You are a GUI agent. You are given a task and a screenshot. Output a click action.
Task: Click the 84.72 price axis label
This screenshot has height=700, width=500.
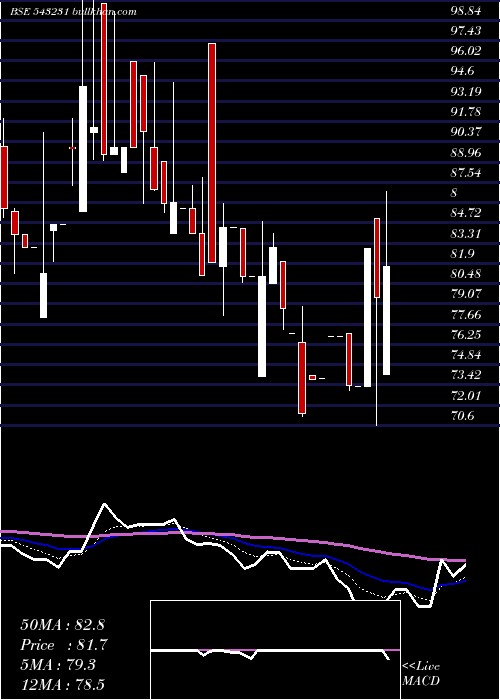466,213
